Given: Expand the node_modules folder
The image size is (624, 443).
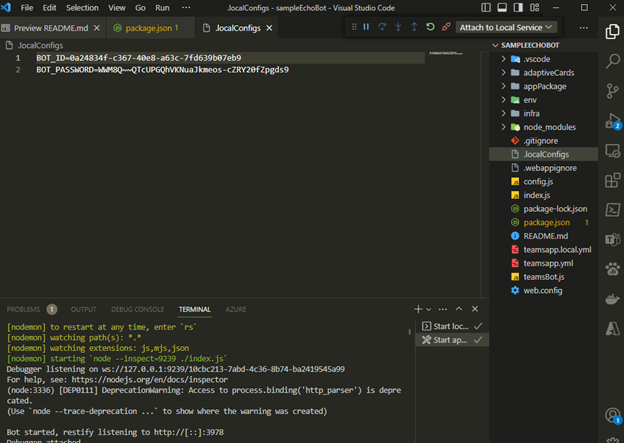Looking at the screenshot, I should tap(544, 127).
